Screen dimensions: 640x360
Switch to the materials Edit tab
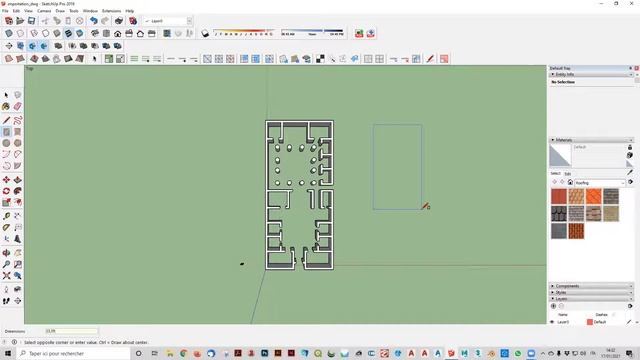(x=567, y=173)
